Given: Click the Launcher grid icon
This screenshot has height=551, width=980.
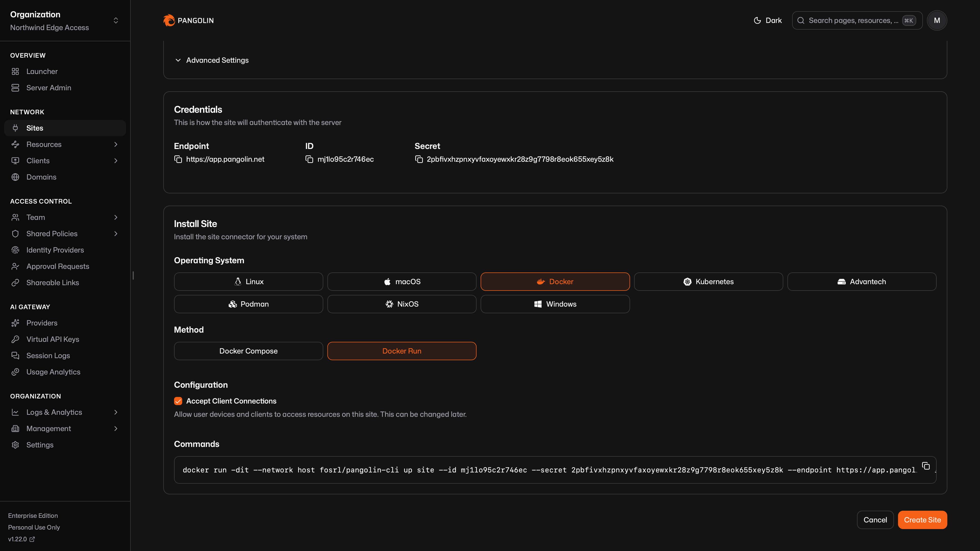Looking at the screenshot, I should [15, 71].
